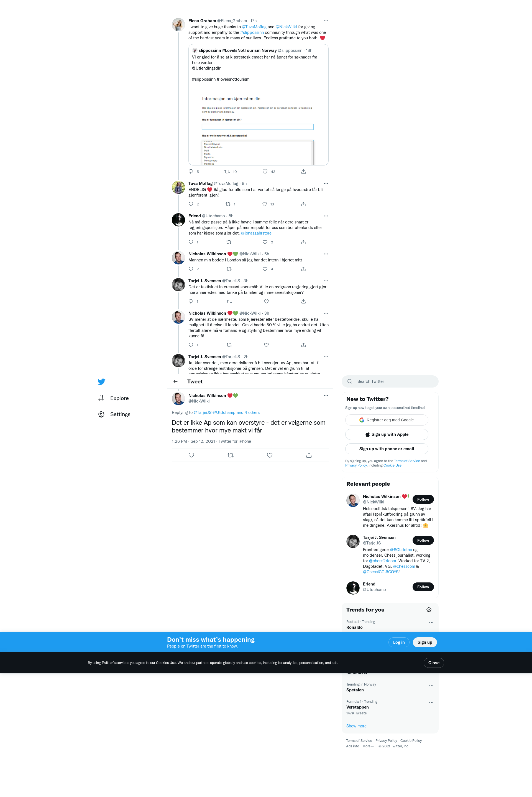This screenshot has height=797, width=532.
Task: Retweet Tuva Moflag's tweet
Action: point(228,204)
